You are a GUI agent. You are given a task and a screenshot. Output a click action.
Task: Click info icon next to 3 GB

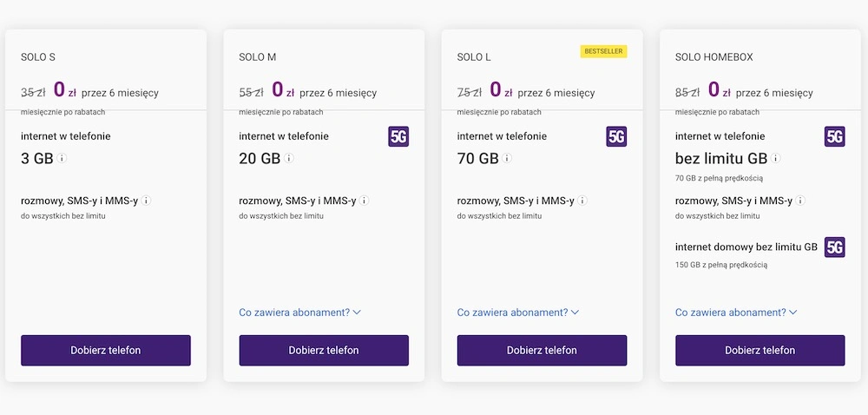tap(62, 158)
